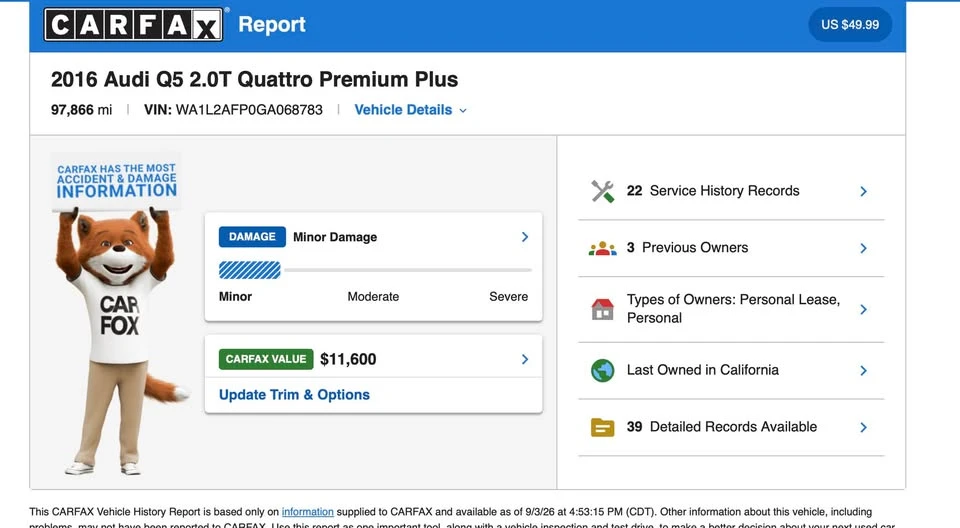The height and width of the screenshot is (528, 960).
Task: Click the striped damage severity bar
Action: click(x=250, y=270)
